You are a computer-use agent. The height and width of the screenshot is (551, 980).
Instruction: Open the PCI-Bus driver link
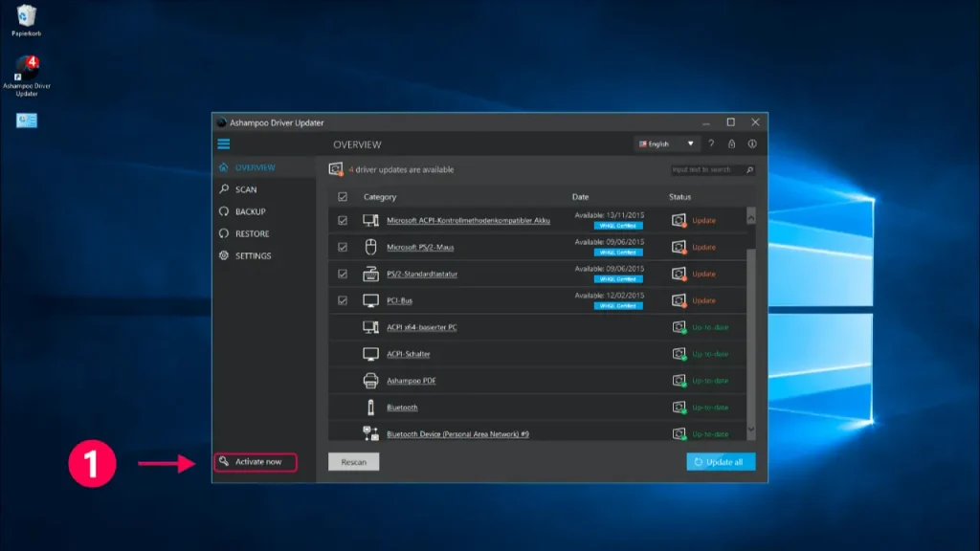(x=399, y=300)
